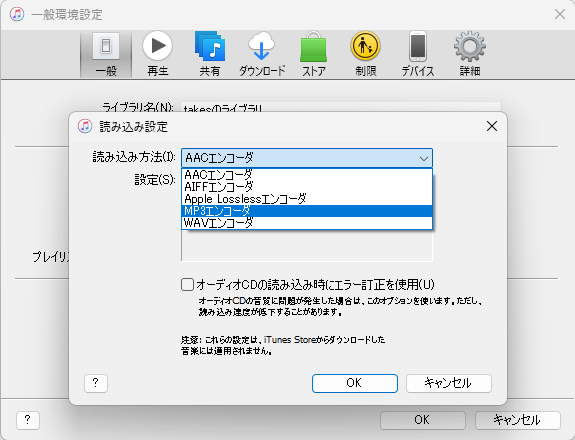Enable error correction for audio CD import

(x=187, y=285)
